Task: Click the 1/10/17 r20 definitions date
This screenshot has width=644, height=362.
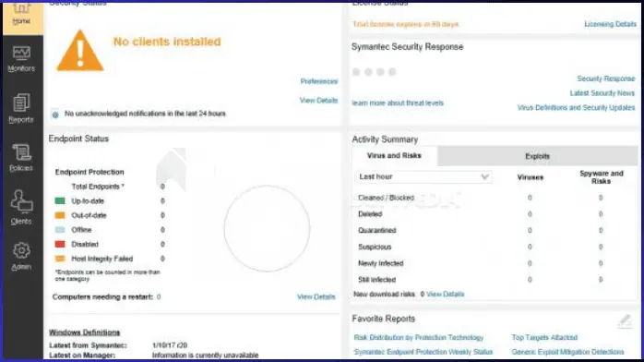Action: [170, 345]
